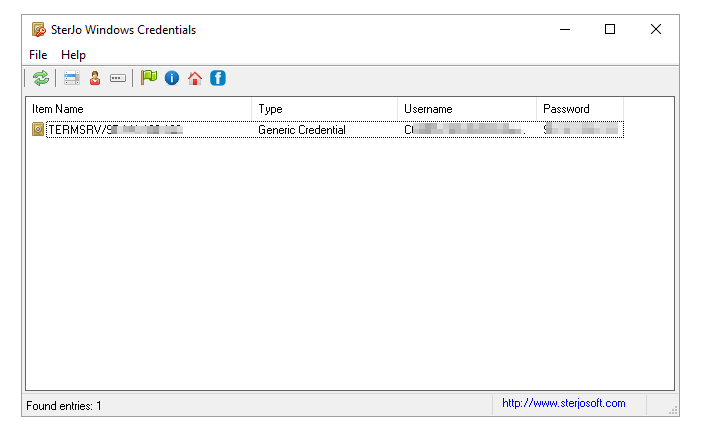Sort by Type column header
Image resolution: width=714 pixels, height=443 pixels.
[324, 109]
